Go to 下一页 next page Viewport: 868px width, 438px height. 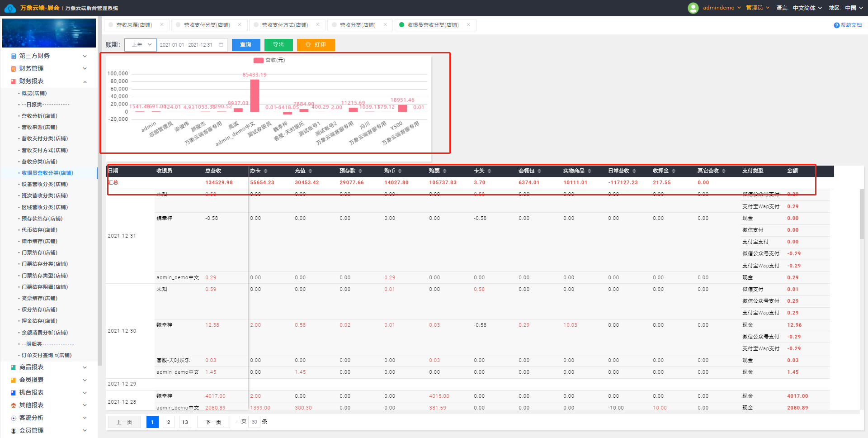point(213,422)
